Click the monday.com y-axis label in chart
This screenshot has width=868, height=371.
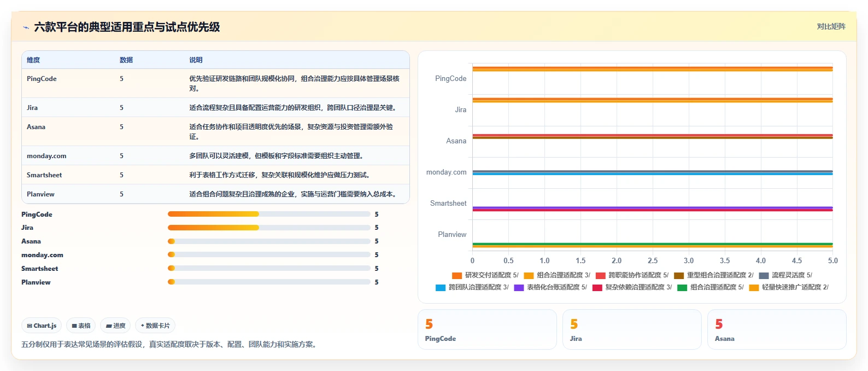click(447, 172)
